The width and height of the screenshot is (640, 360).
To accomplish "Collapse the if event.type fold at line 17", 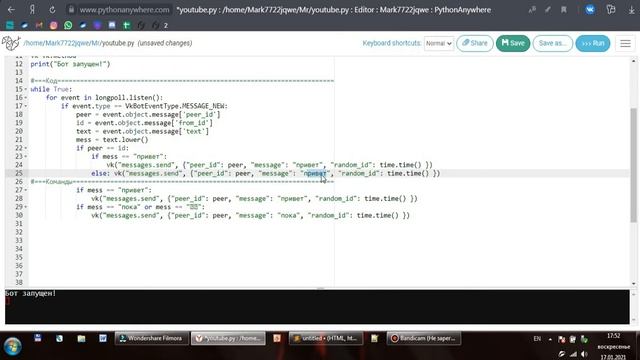I will 26,106.
